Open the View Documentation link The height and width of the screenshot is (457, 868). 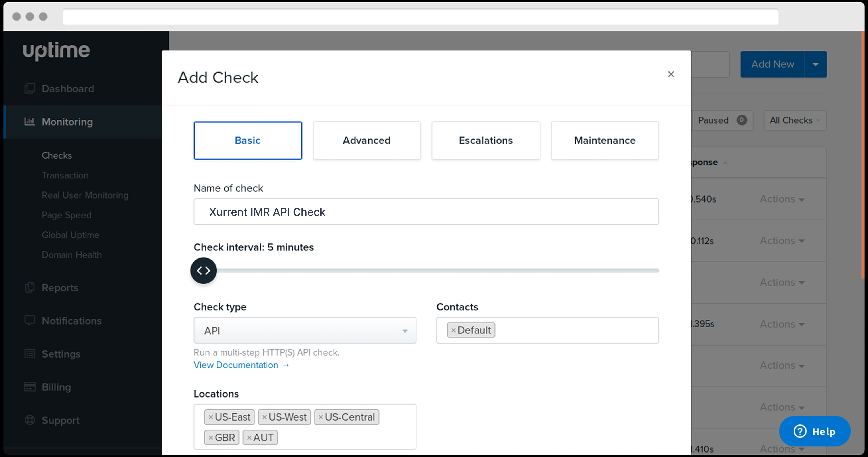pos(241,365)
